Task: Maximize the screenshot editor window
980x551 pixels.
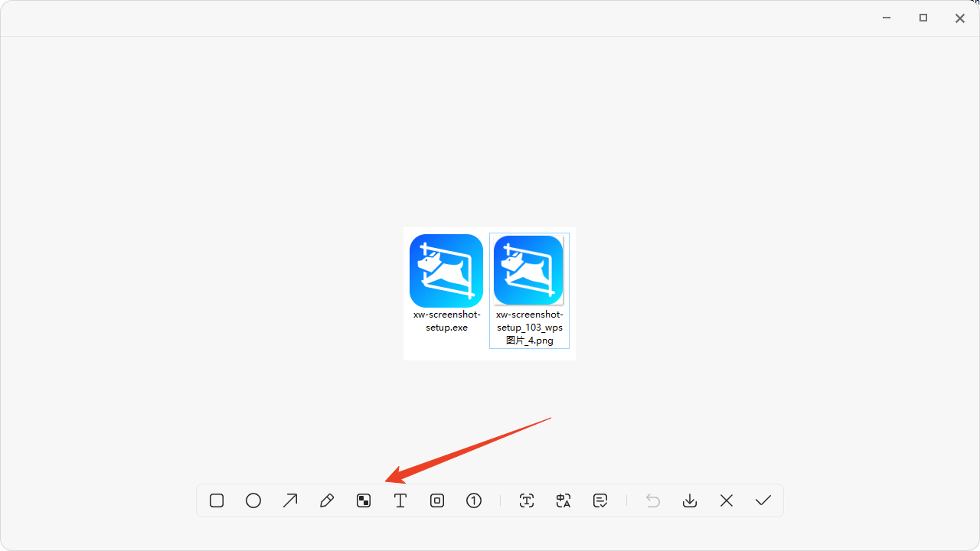Action: click(923, 18)
